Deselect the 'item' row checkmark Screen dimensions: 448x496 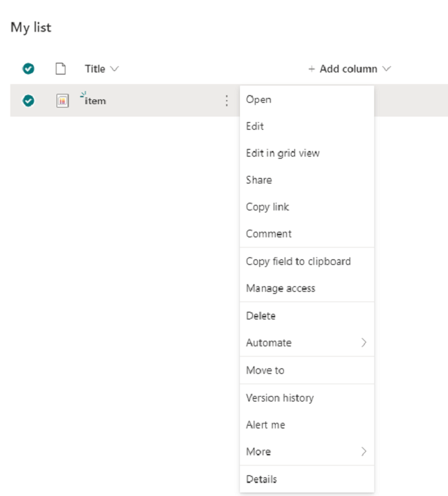28,101
